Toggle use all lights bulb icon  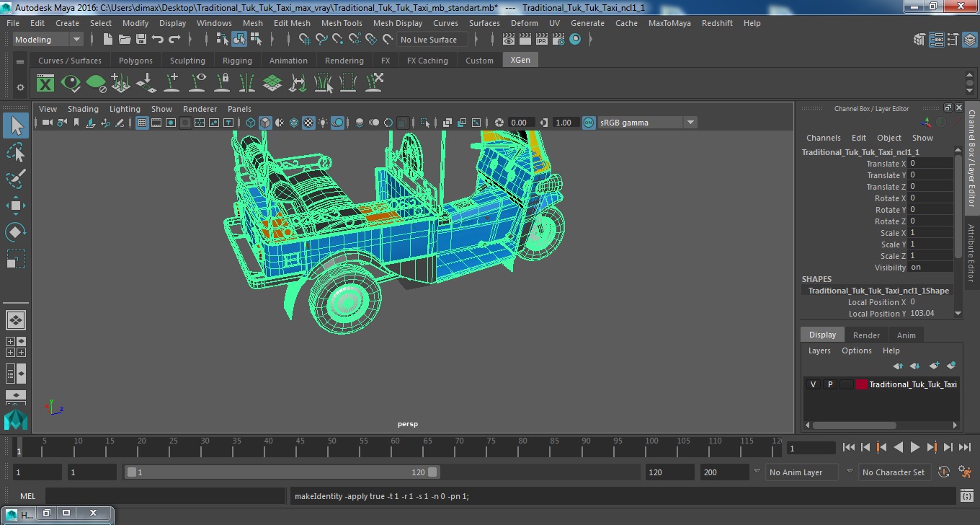pyautogui.click(x=323, y=123)
